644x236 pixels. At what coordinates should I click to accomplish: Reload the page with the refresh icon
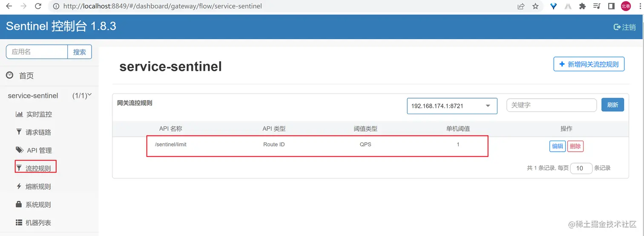click(x=38, y=6)
